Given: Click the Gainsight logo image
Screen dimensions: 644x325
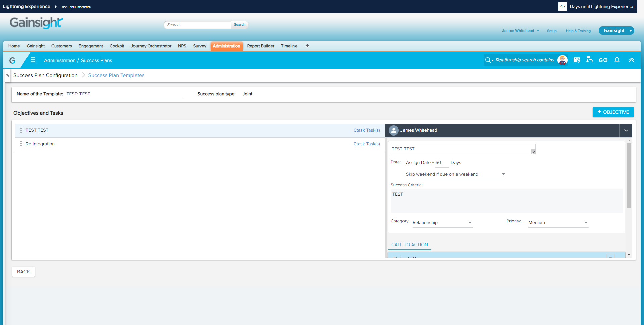Looking at the screenshot, I should coord(36,23).
